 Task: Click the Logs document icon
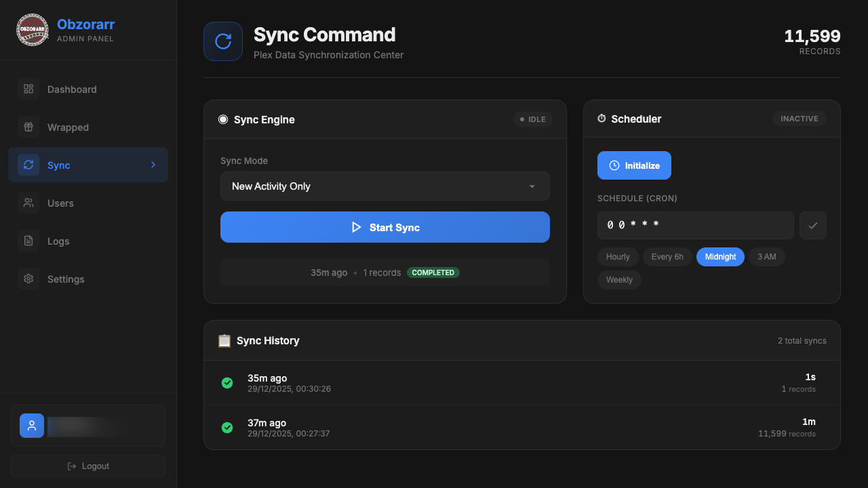click(28, 241)
